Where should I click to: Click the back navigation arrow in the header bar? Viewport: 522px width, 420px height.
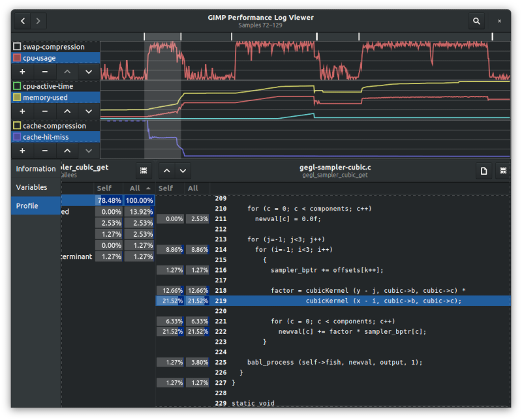[22, 21]
